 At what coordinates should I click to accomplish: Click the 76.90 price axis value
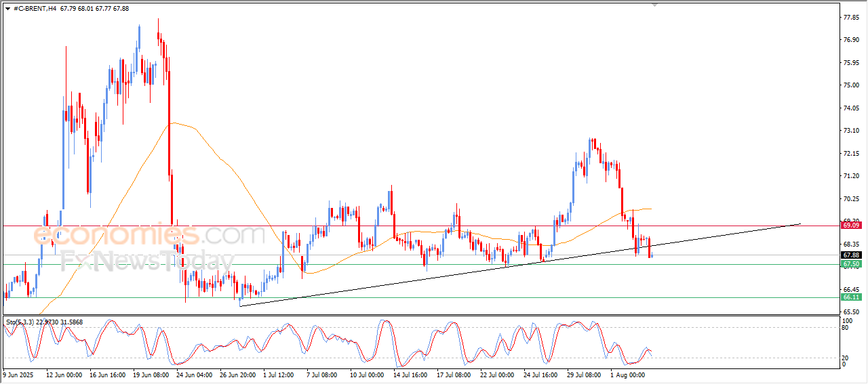pos(851,40)
